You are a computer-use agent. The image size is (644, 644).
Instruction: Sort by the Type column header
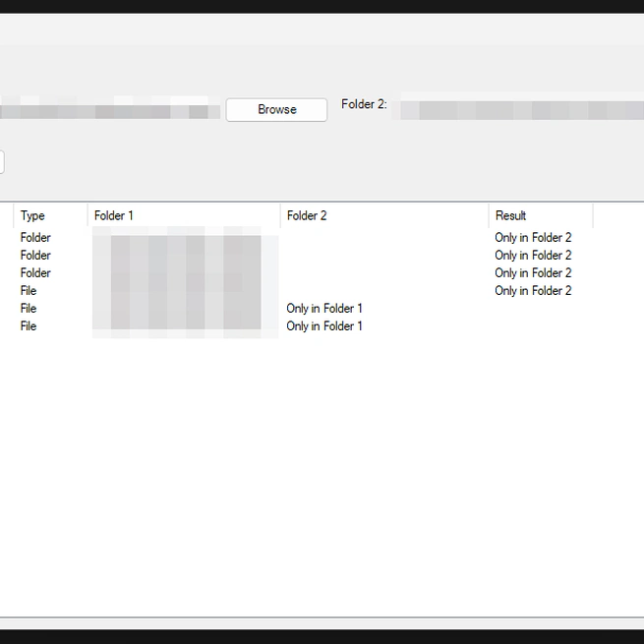[50, 215]
